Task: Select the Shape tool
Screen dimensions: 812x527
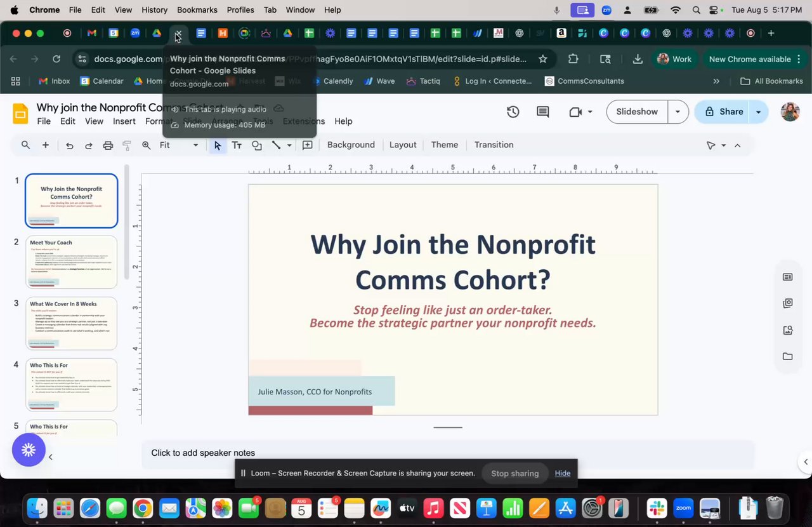Action: [x=256, y=145]
